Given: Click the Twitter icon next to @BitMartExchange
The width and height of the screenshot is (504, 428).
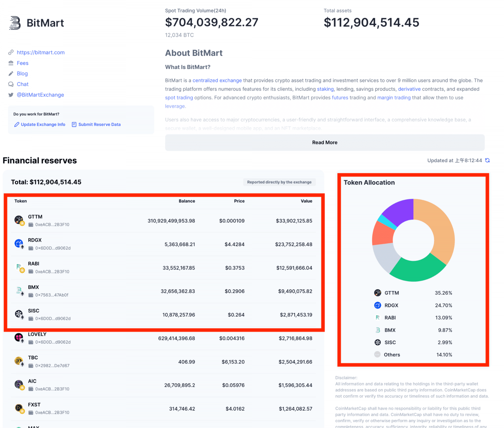Looking at the screenshot, I should tap(11, 95).
